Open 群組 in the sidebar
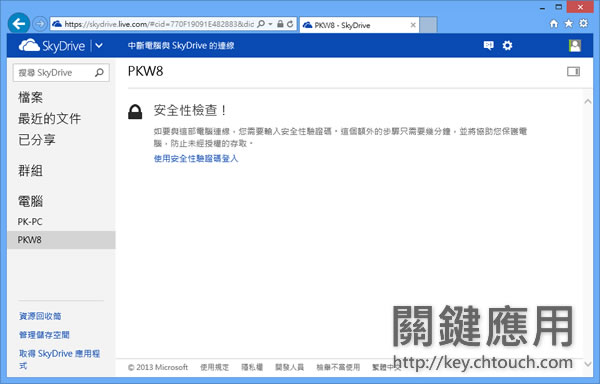Screen dimensions: 600x384 click(30, 171)
